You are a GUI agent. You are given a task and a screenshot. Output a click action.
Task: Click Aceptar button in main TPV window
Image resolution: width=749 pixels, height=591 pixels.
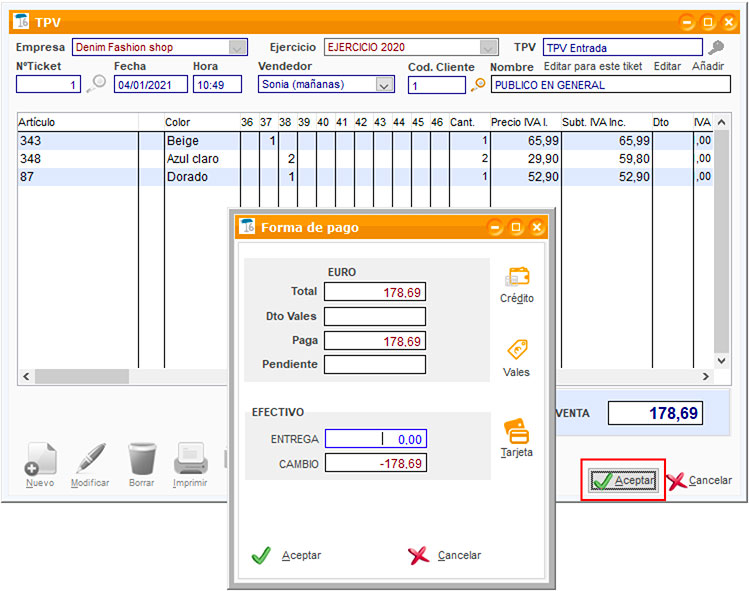pos(623,480)
